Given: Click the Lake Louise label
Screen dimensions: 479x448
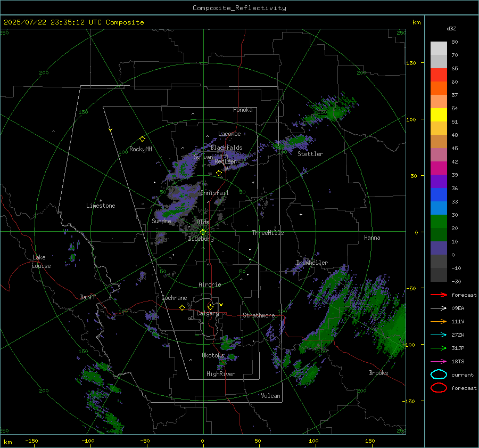Looking at the screenshot, I should click(x=41, y=262).
